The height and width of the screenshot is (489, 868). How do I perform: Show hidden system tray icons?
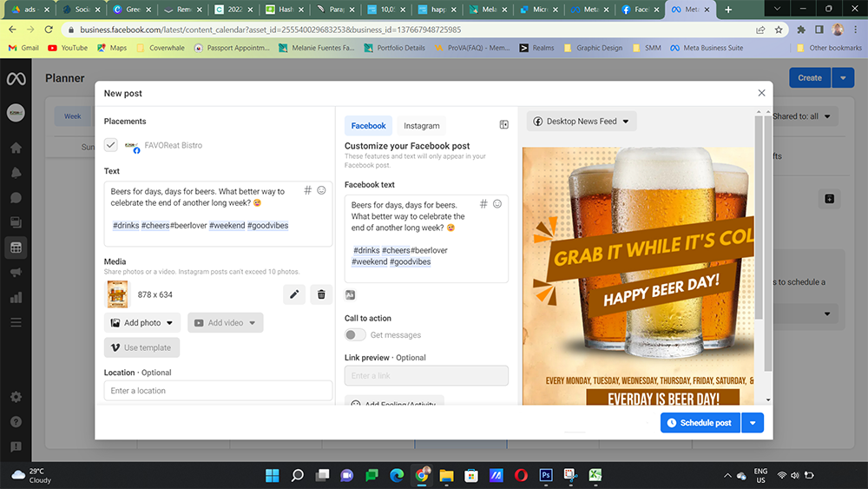727,475
